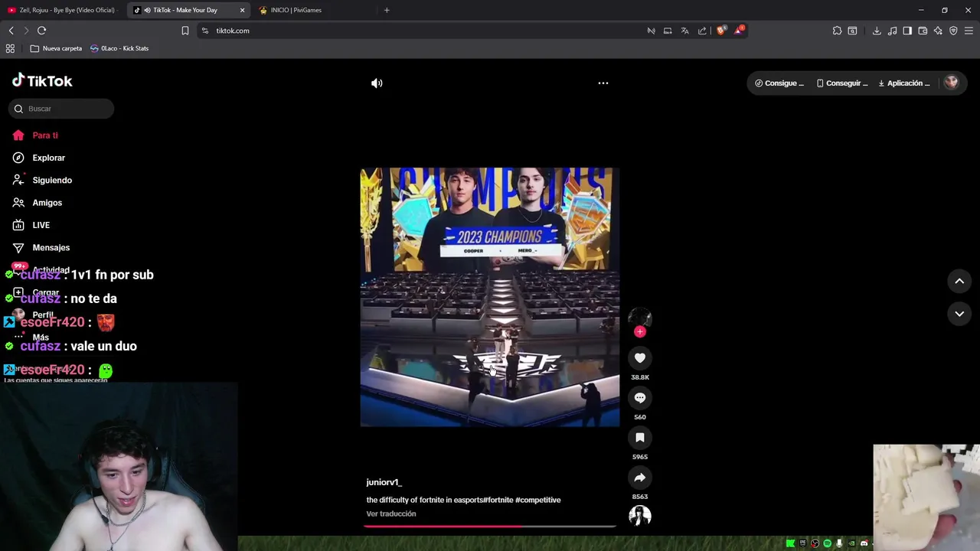Open the spinning sound disc icon
This screenshot has width=980, height=551.
pyautogui.click(x=640, y=517)
